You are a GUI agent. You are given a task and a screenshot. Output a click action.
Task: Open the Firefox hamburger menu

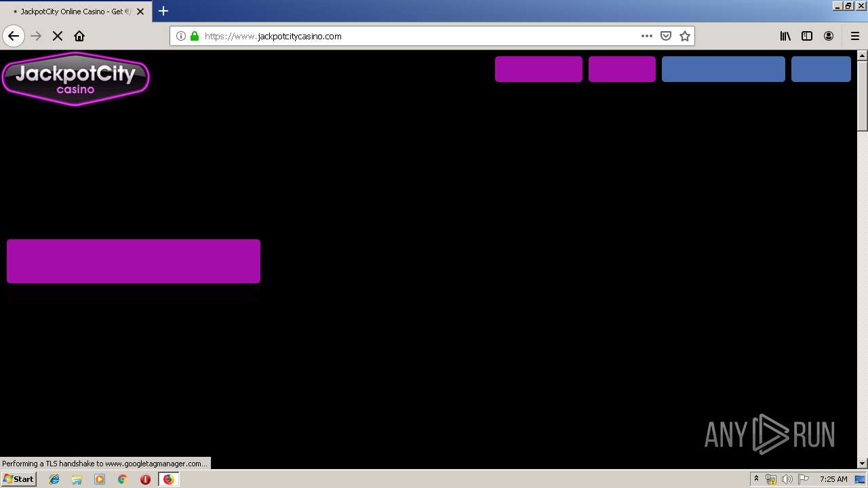pos(855,36)
